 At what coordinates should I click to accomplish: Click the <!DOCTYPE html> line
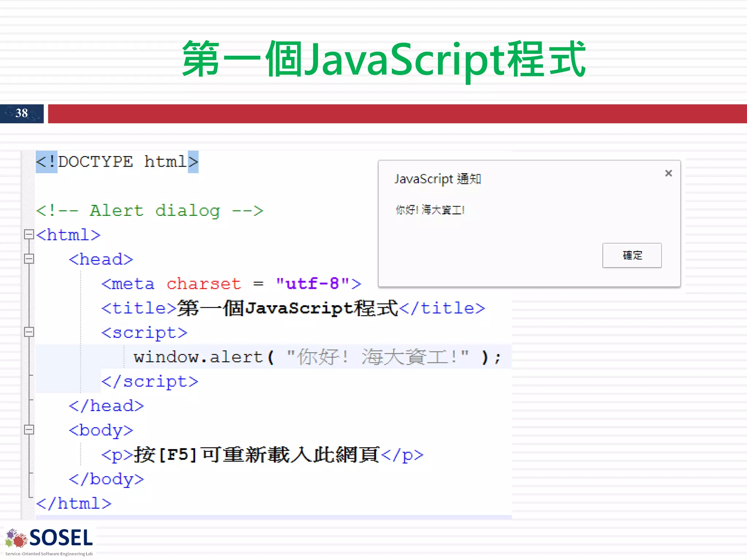(117, 162)
